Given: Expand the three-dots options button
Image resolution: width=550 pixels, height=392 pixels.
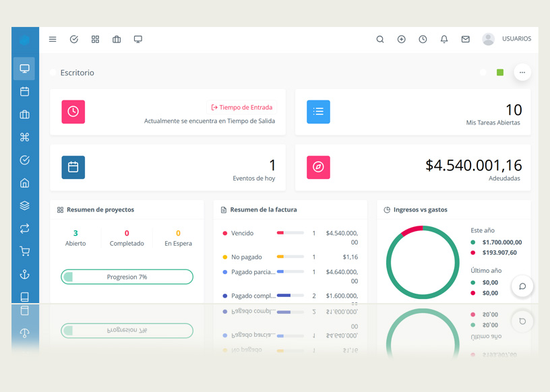Looking at the screenshot, I should tap(522, 73).
